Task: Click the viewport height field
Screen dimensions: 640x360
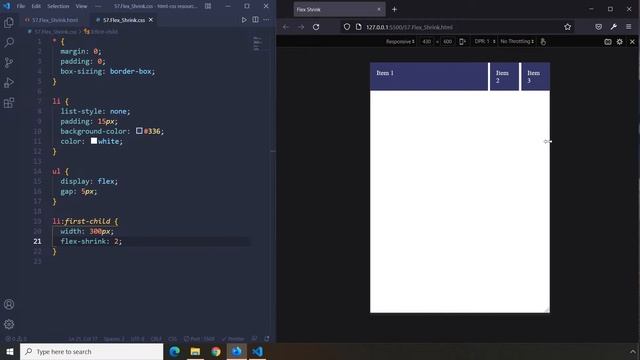Action: click(448, 42)
